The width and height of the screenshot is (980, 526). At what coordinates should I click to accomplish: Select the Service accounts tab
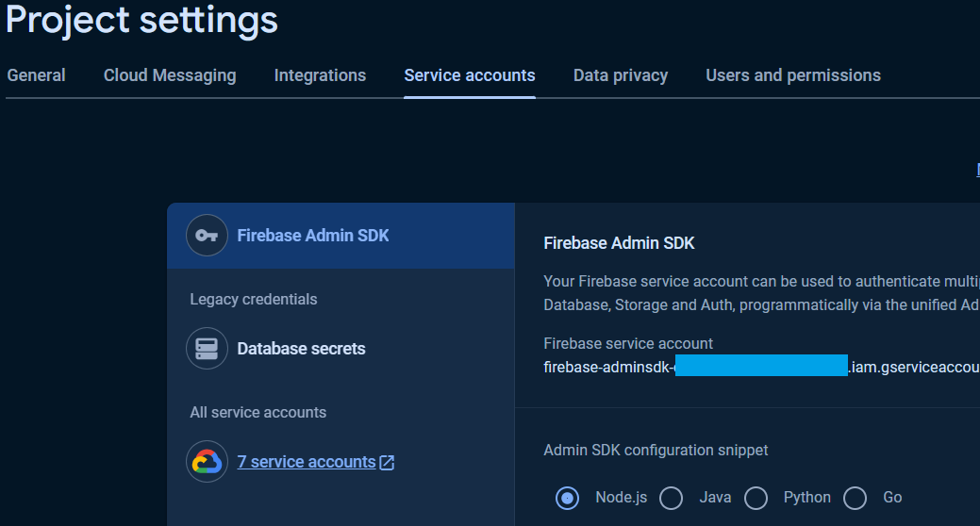pyautogui.click(x=470, y=75)
